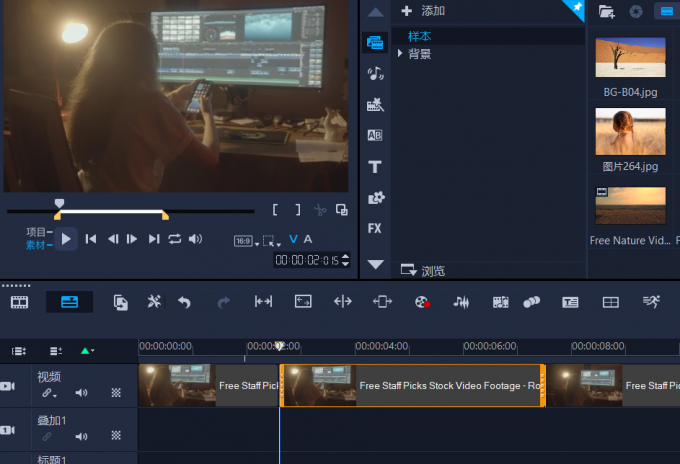
Task: Select the Free Nature Vid... video thumbnail
Action: (630, 206)
